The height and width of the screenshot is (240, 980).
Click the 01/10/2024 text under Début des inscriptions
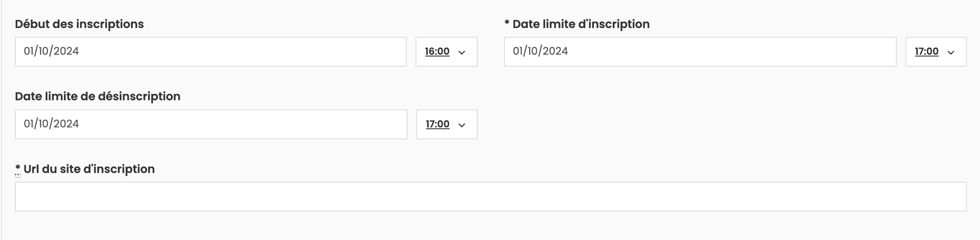point(51,51)
